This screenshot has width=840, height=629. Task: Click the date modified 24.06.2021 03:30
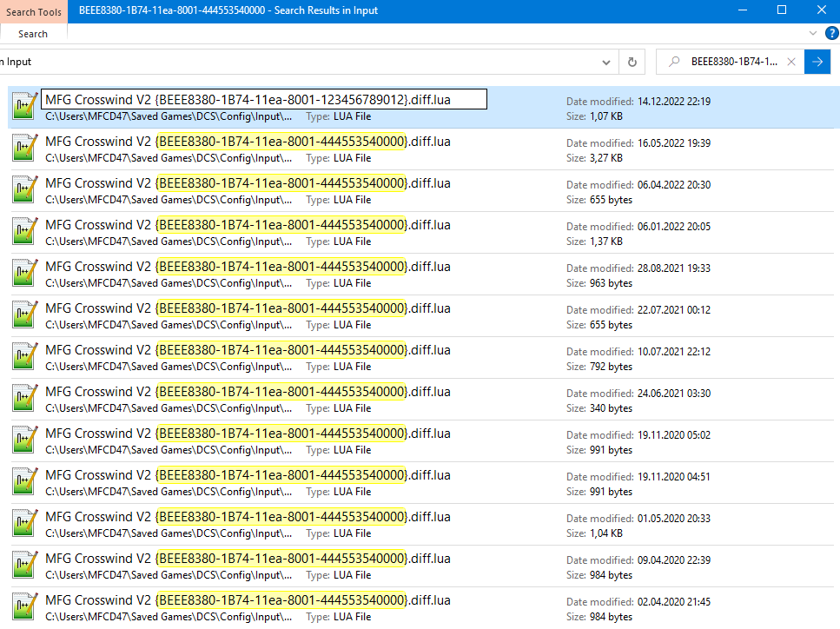674,394
